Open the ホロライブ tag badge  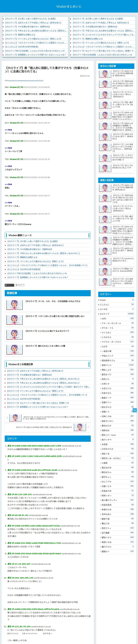[20, 285]
